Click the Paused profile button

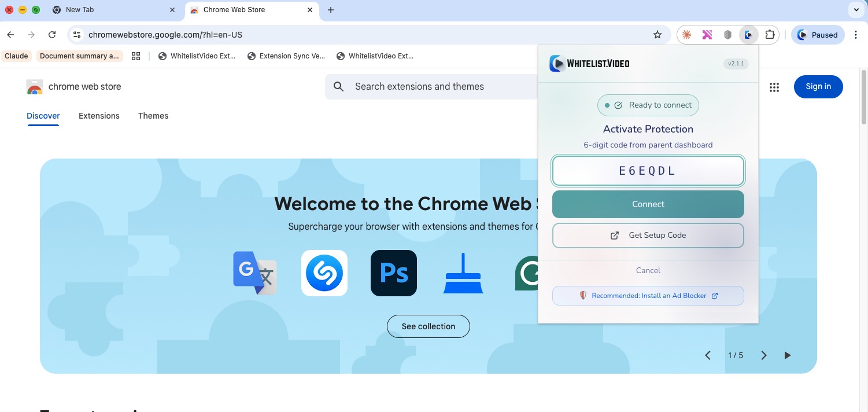click(818, 35)
